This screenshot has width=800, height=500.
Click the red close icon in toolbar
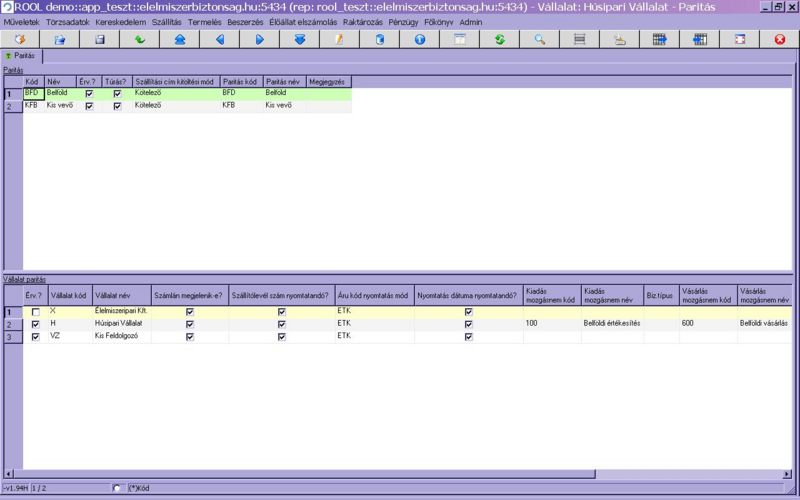click(780, 40)
